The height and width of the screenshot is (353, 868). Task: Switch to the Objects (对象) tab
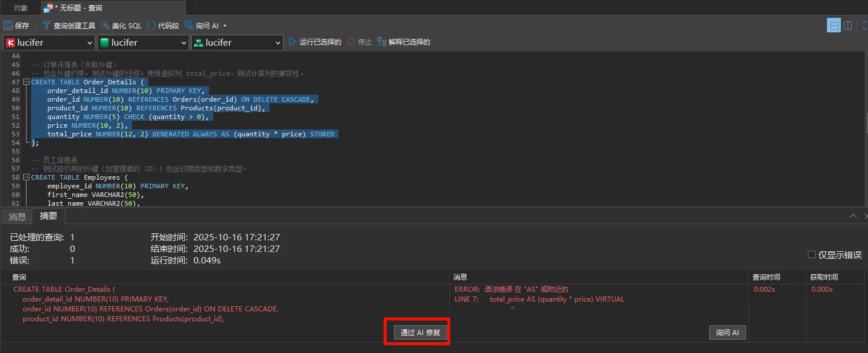tap(20, 8)
